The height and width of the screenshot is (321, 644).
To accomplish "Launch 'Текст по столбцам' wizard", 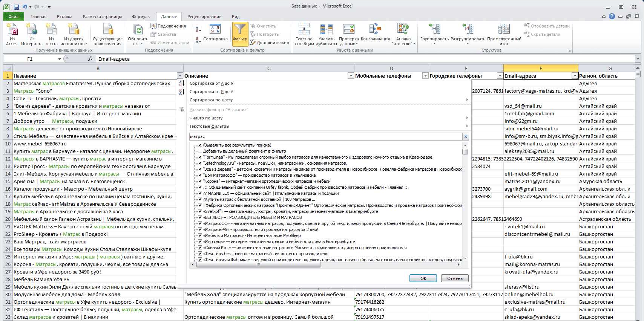I will (x=304, y=34).
